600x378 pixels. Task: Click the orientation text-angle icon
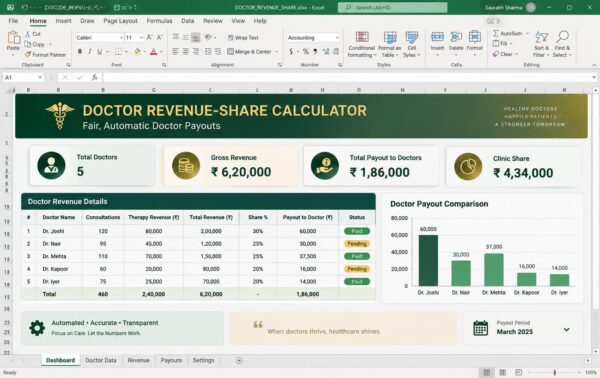(209, 37)
